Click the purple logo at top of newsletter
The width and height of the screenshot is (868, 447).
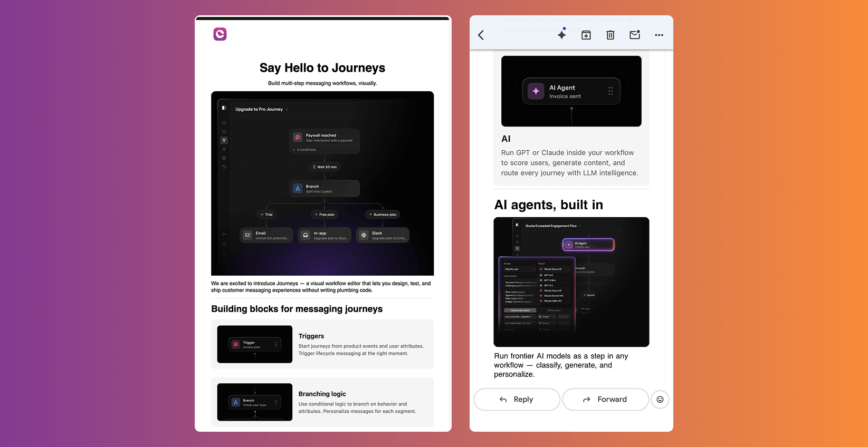220,34
